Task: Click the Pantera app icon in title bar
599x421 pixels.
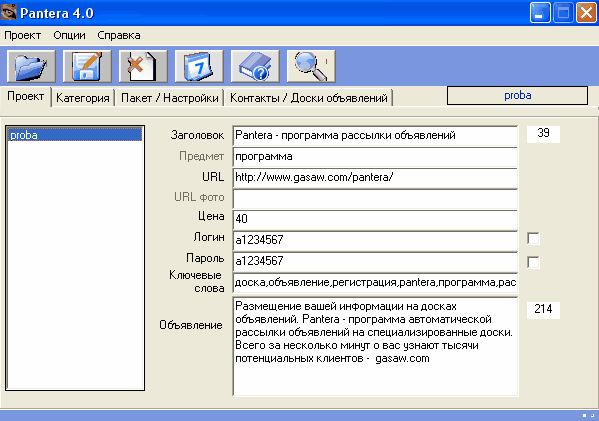Action: (8, 12)
